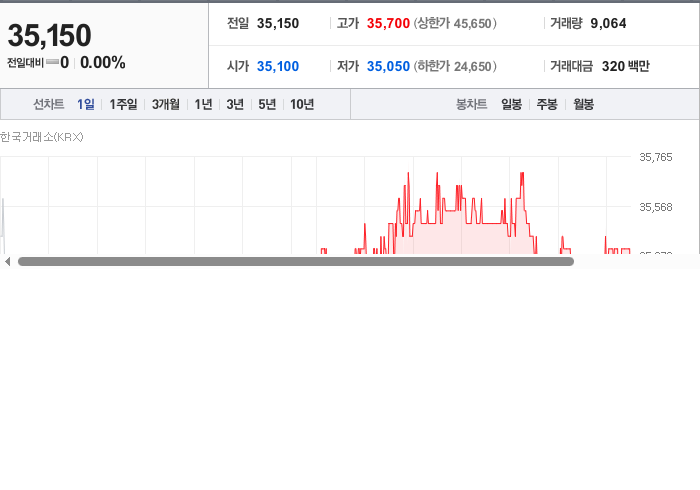Click the 고가 value 35,700

(x=388, y=23)
